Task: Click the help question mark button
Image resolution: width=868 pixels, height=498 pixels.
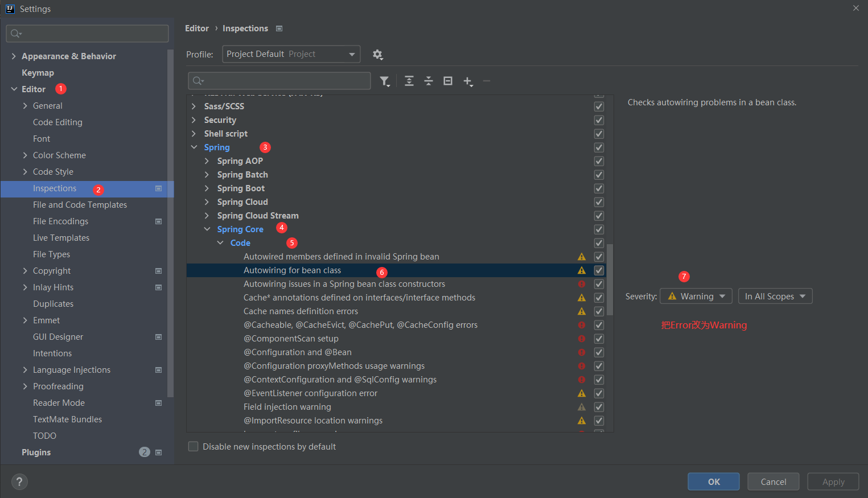Action: (19, 481)
